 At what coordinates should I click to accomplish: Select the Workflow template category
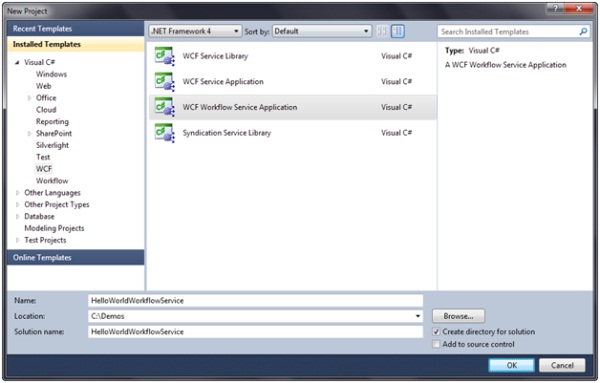tap(52, 181)
